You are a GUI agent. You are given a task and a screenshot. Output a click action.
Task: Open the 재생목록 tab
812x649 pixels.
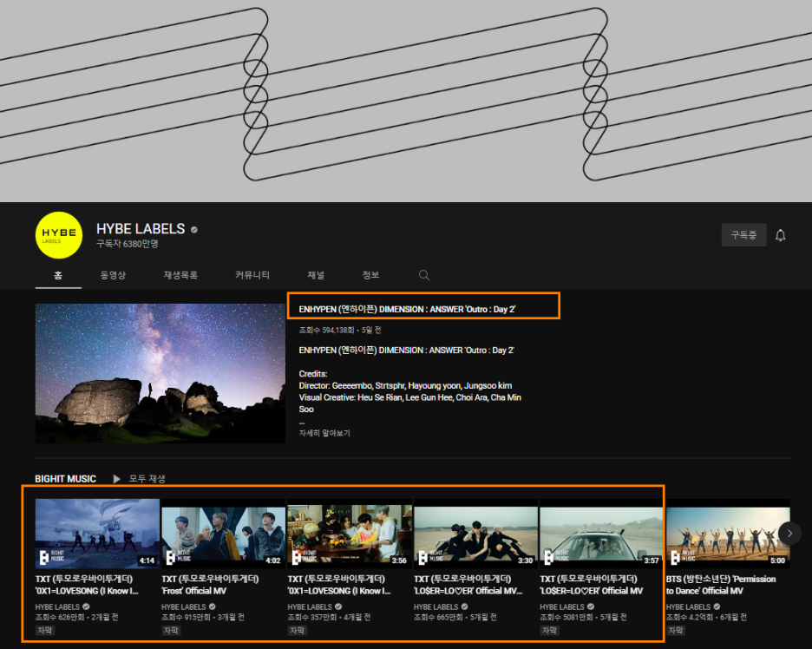[180, 275]
